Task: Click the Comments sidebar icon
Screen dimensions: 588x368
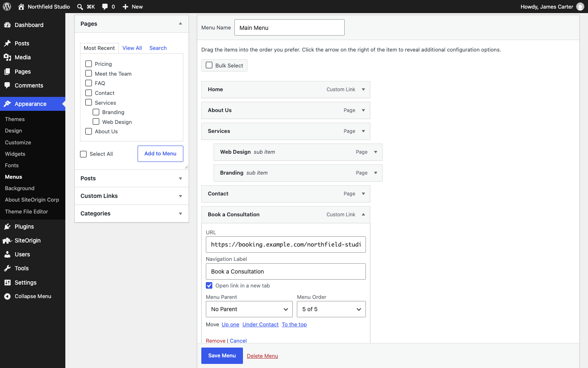Action: click(7, 85)
